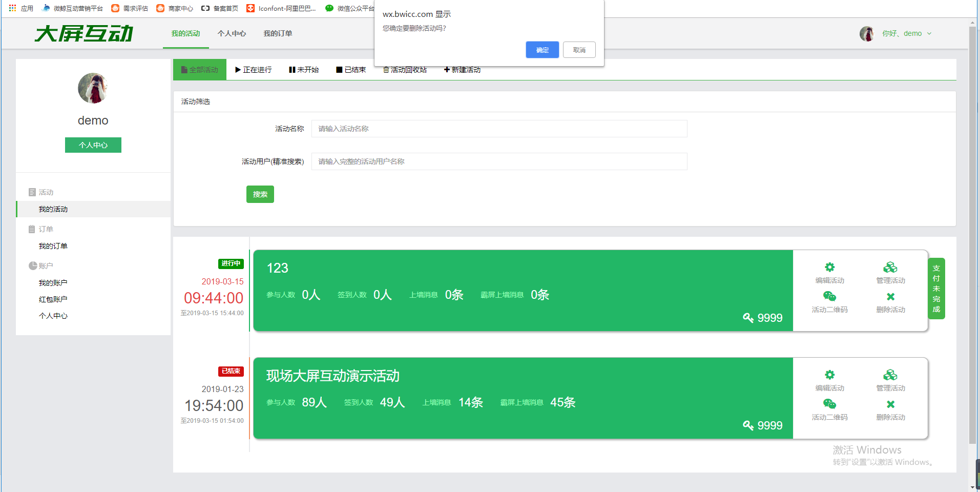Screen dimensions: 980x492
Task: Click delete X icon for activity 123
Action: 890,297
